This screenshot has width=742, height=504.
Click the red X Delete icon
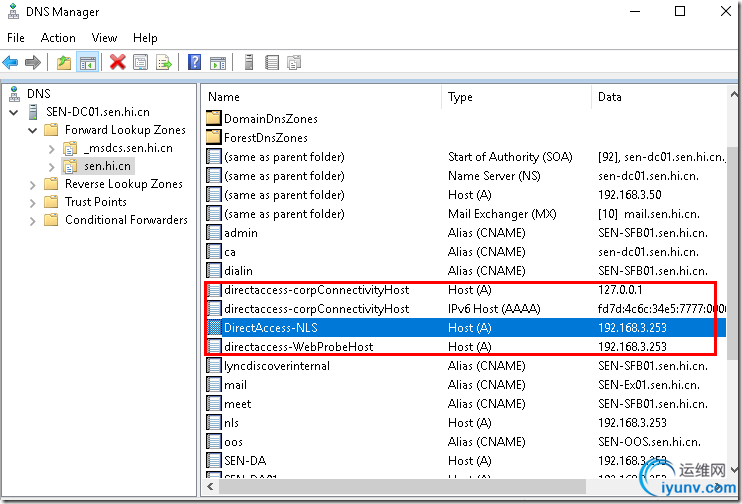click(117, 62)
